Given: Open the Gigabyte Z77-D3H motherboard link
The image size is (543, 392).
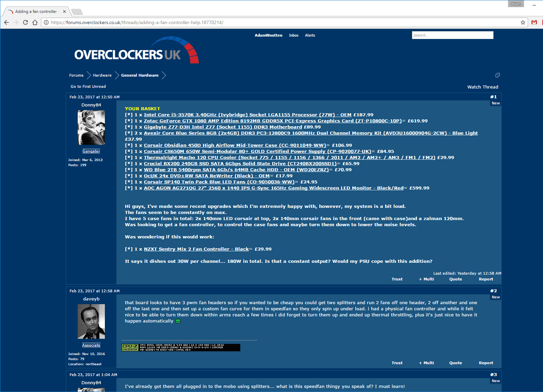Looking at the screenshot, I should click(223, 127).
